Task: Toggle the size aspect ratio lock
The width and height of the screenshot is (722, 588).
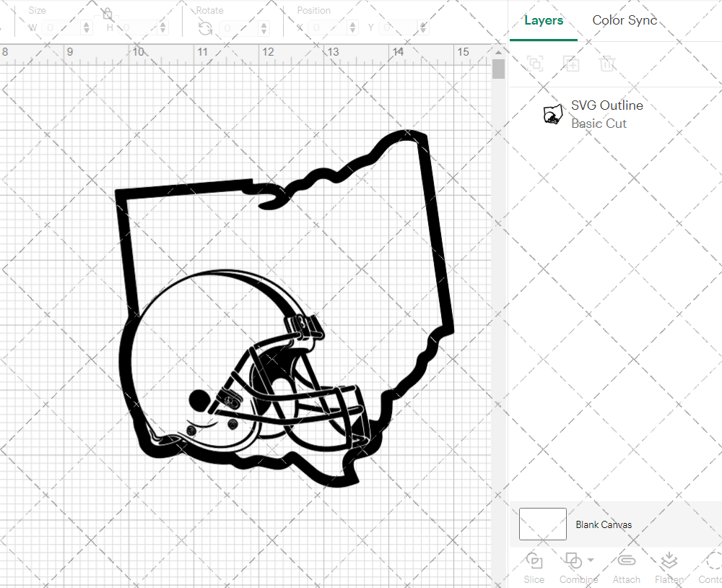Action: click(x=107, y=13)
